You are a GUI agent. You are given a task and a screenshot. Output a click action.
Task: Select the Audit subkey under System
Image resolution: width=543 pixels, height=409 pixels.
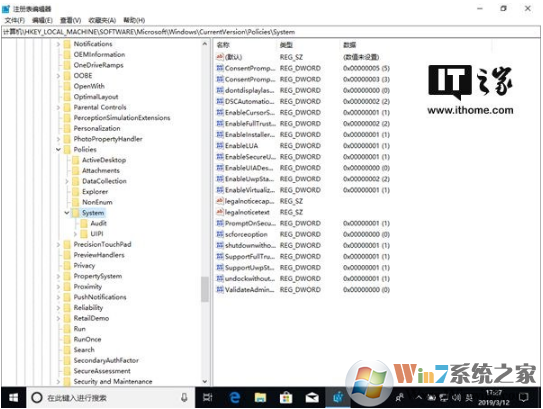pyautogui.click(x=99, y=223)
